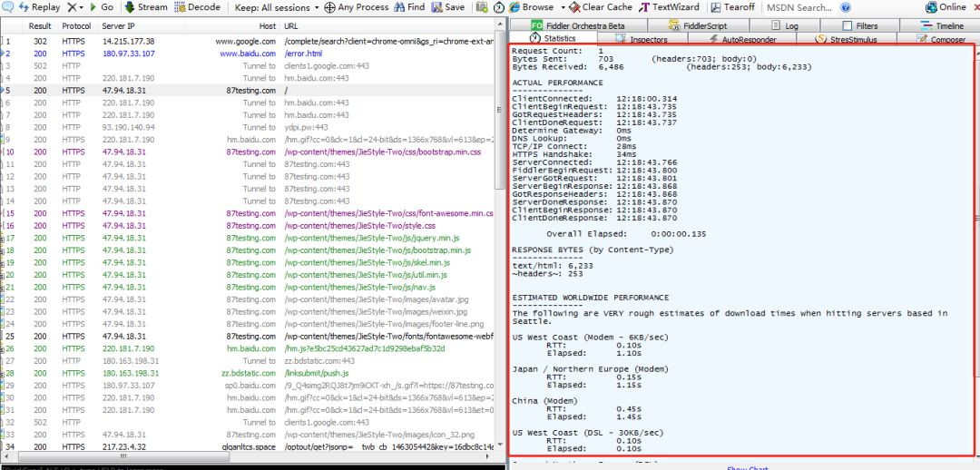The image size is (980, 470).
Task: Toggle the Decode toolbar button
Action: pyautogui.click(x=197, y=7)
